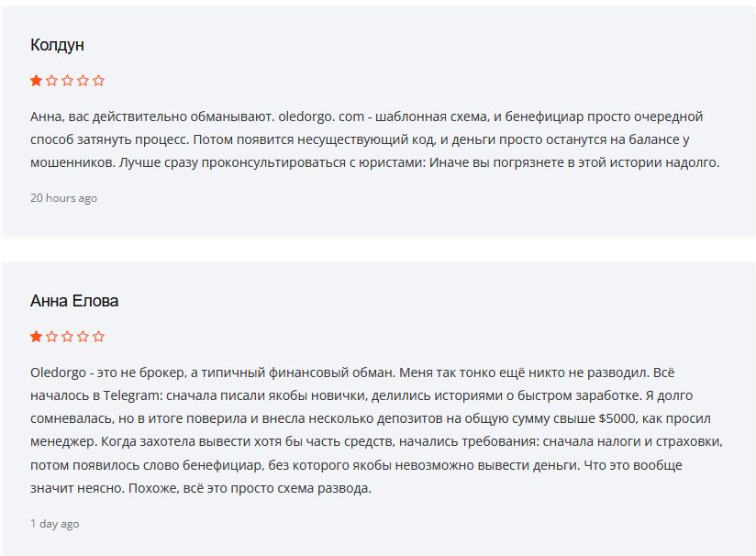The image size is (756, 556).
Task: Click the fifth star in Колдун's review rating
Action: 98,81
